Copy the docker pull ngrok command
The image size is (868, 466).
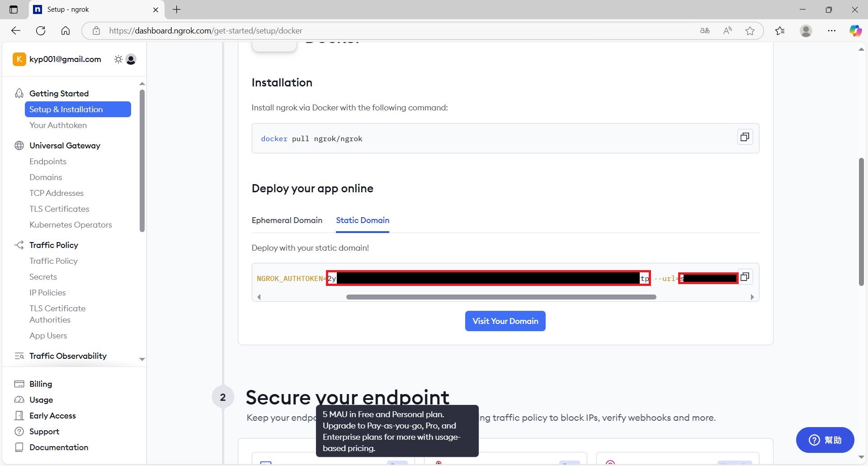(x=745, y=137)
